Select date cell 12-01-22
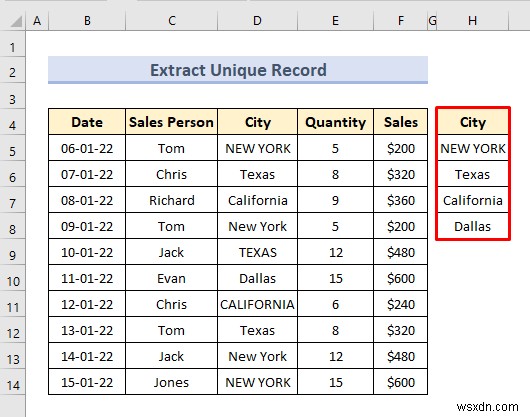Viewport: 530px width, 417px height. tap(87, 304)
